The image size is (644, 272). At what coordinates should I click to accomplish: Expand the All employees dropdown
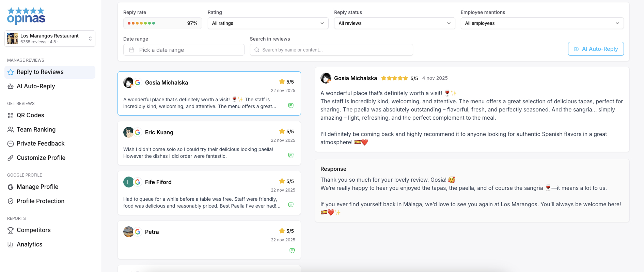(542, 23)
